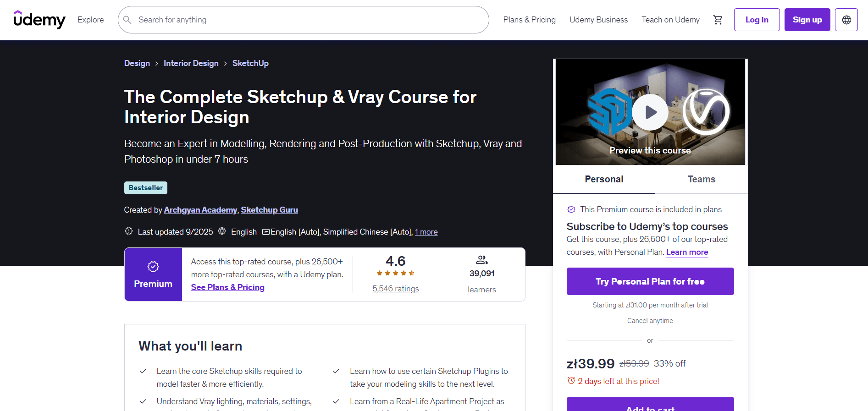The width and height of the screenshot is (868, 411).
Task: Open the shopping cart
Action: click(718, 20)
